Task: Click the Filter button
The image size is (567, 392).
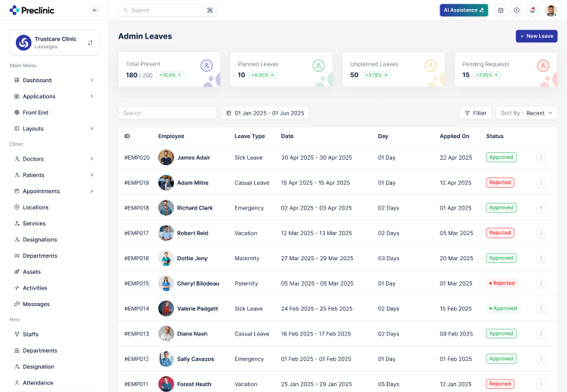Action: 476,113
